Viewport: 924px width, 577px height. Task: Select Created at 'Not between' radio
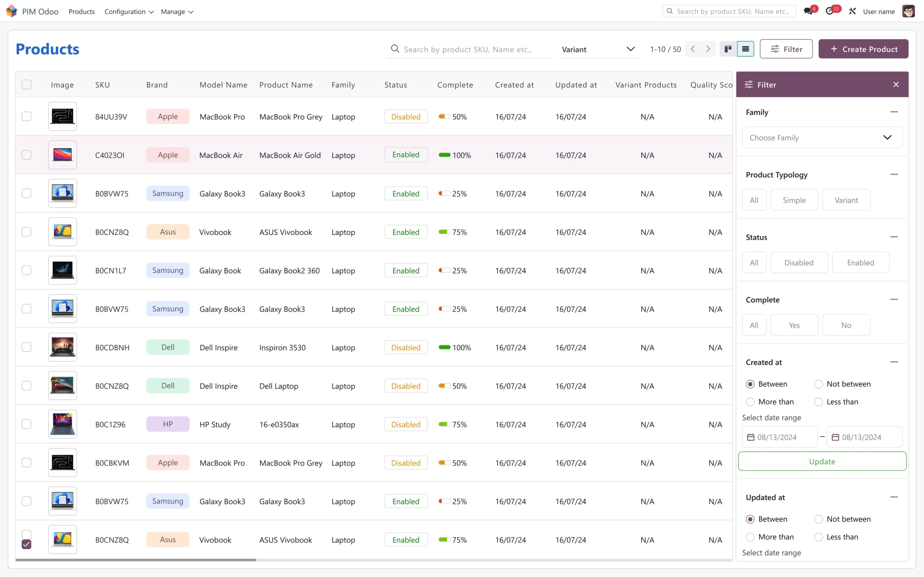pyautogui.click(x=818, y=384)
